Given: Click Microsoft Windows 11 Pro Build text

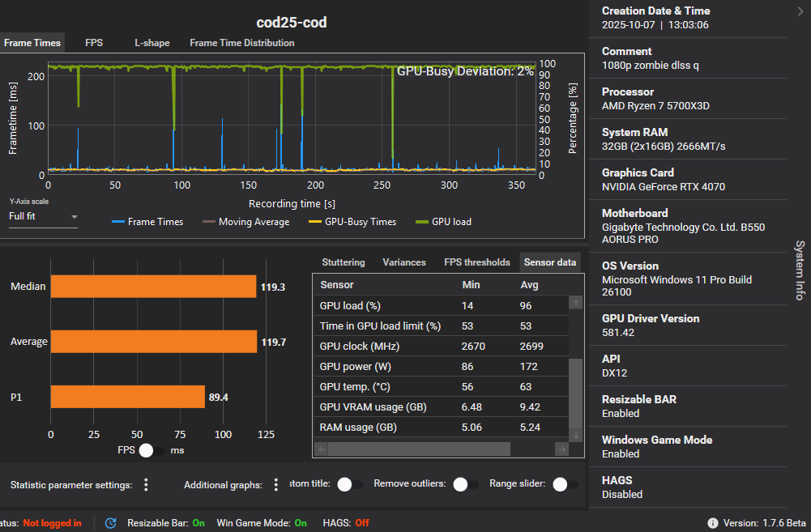Looking at the screenshot, I should point(677,286).
